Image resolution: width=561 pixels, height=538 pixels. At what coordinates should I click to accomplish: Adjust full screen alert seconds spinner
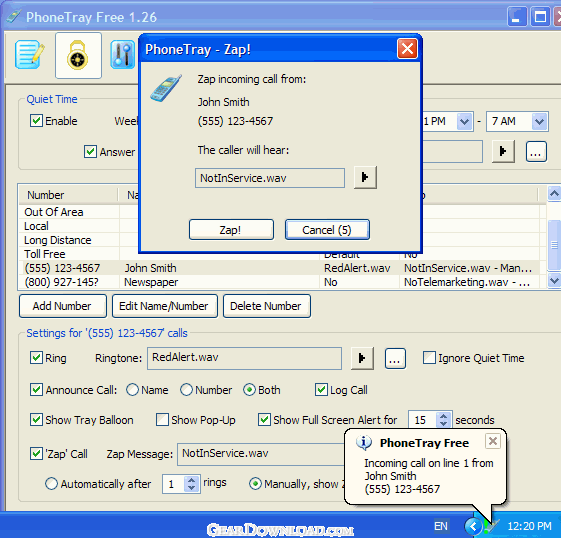[x=444, y=420]
